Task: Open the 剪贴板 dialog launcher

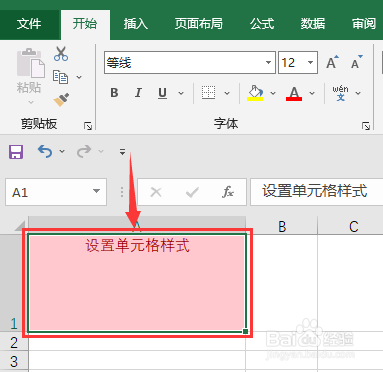Action: point(88,126)
